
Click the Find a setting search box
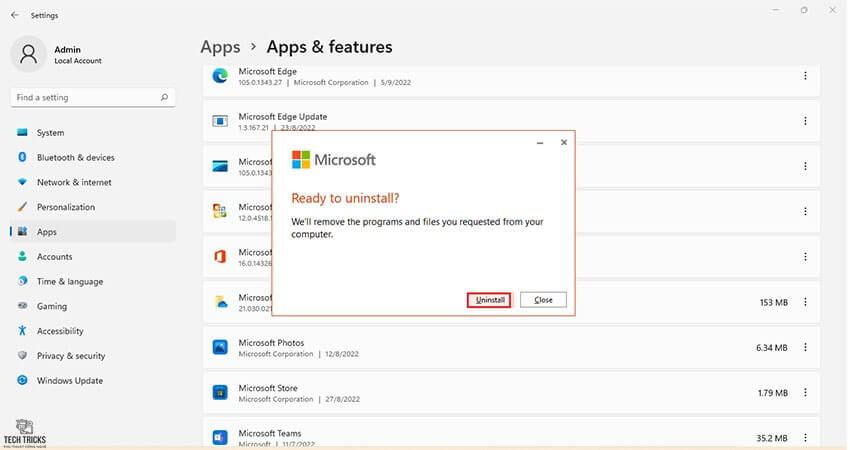pos(93,98)
